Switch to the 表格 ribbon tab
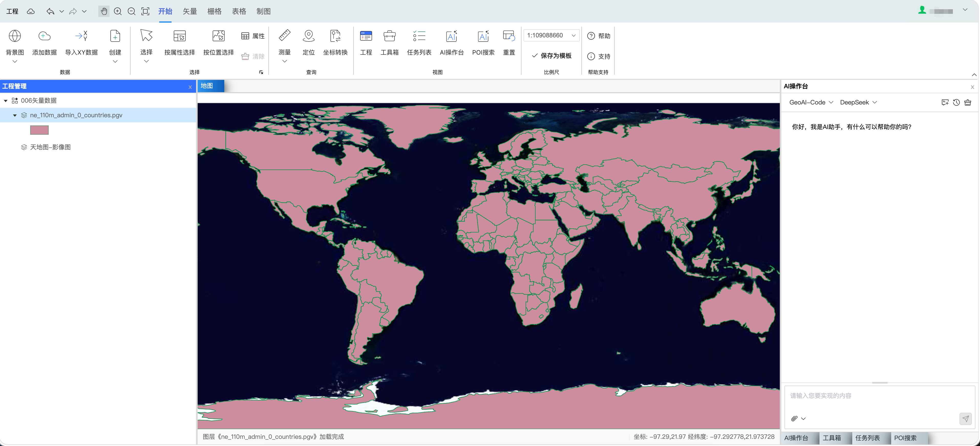 click(239, 12)
